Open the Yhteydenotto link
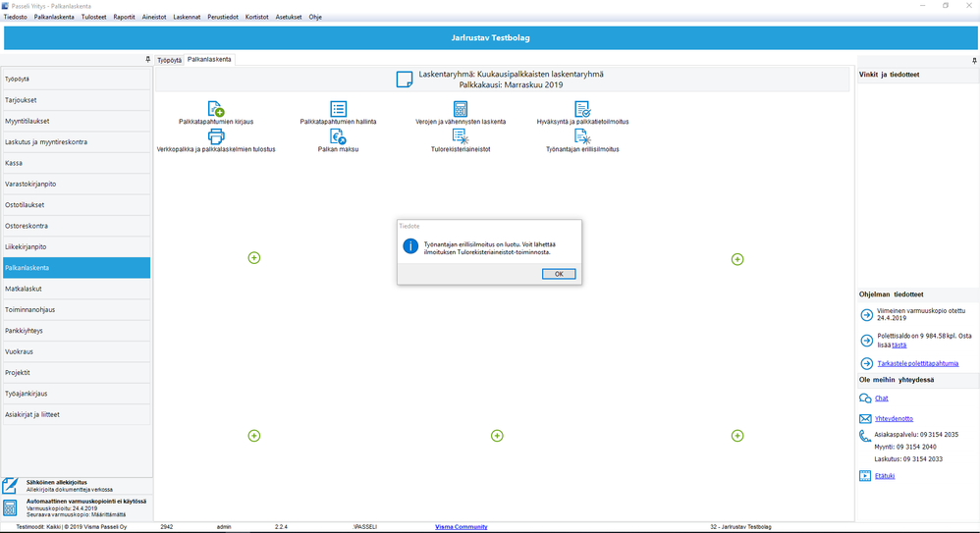The width and height of the screenshot is (980, 533). (894, 419)
